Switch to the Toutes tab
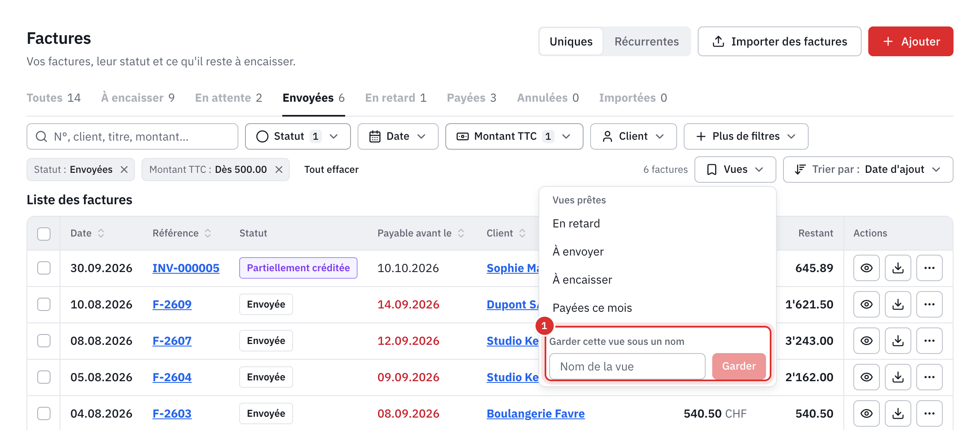Viewport: 980px width, 430px height. click(53, 98)
